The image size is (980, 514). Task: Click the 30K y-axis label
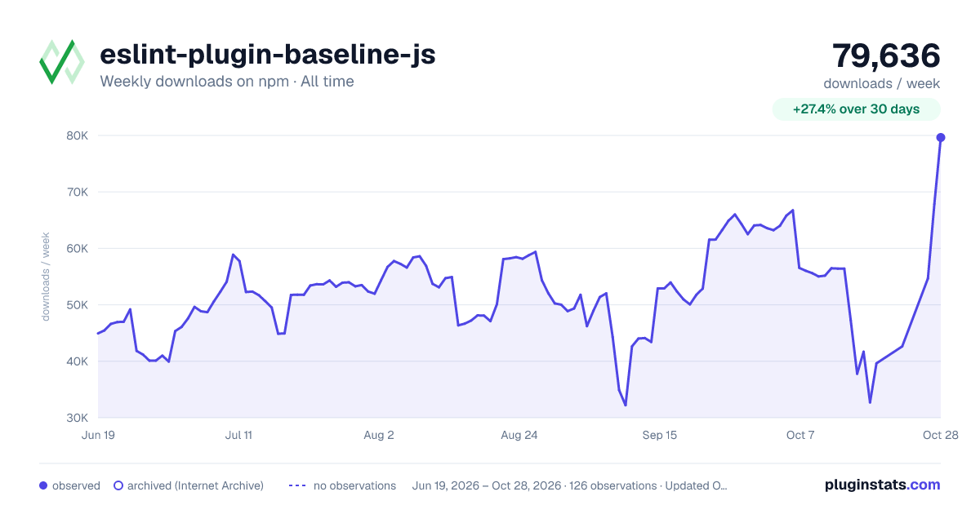77,418
